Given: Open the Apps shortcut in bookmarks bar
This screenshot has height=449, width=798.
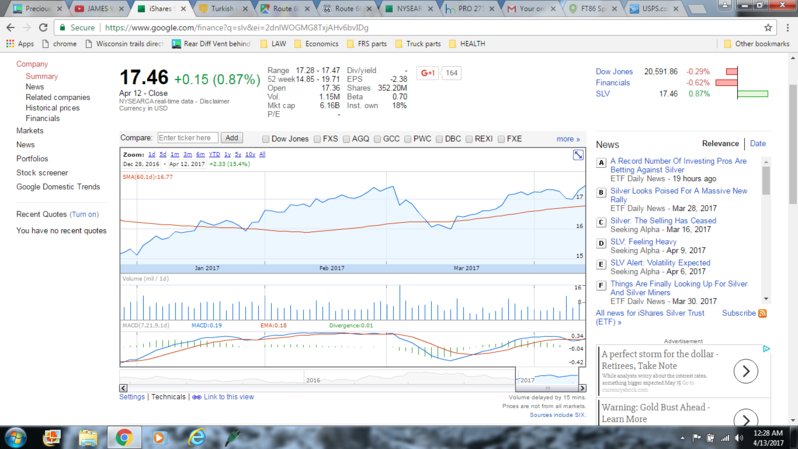Looking at the screenshot, I should [x=20, y=44].
